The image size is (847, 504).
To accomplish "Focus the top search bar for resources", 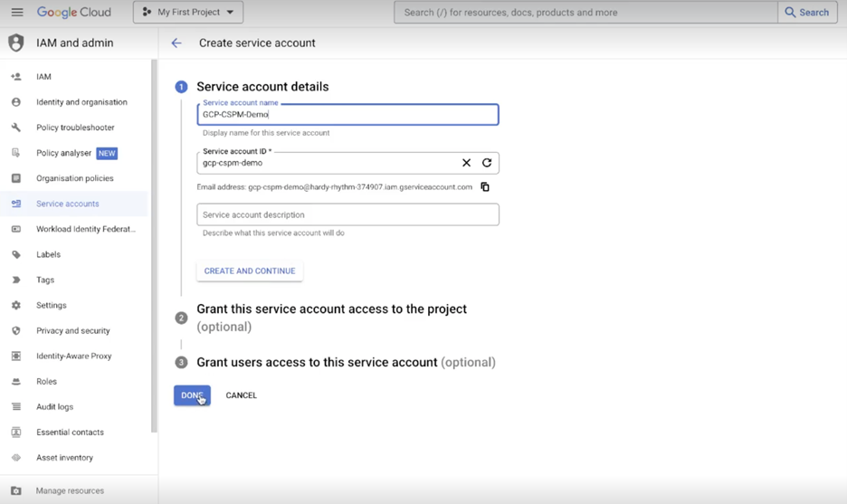I will pyautogui.click(x=585, y=13).
